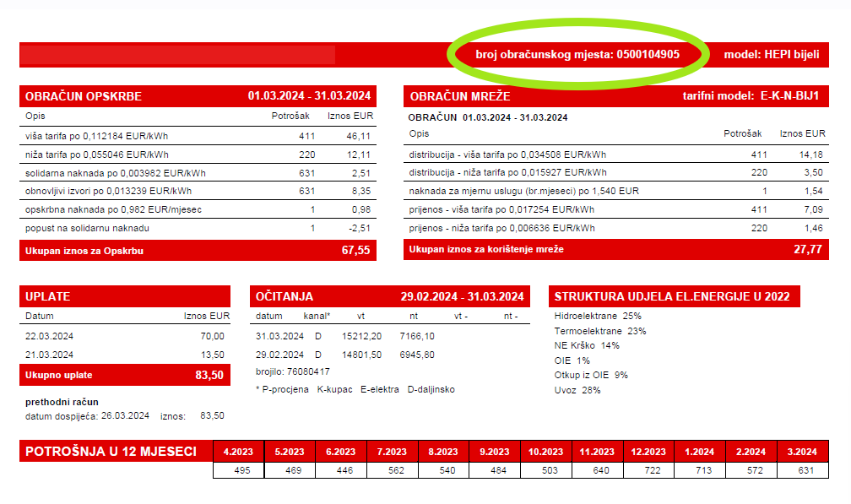Click total payments value 83,50 in red bar

[209, 375]
